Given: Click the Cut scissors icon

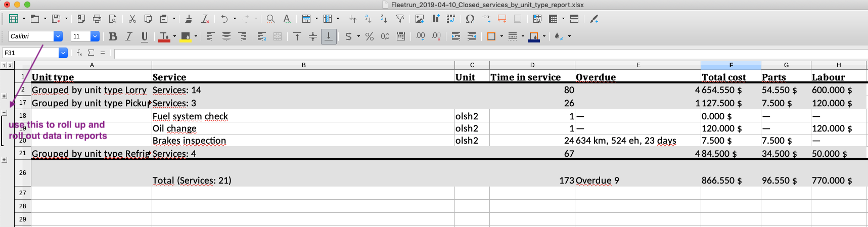Looking at the screenshot, I should (132, 19).
